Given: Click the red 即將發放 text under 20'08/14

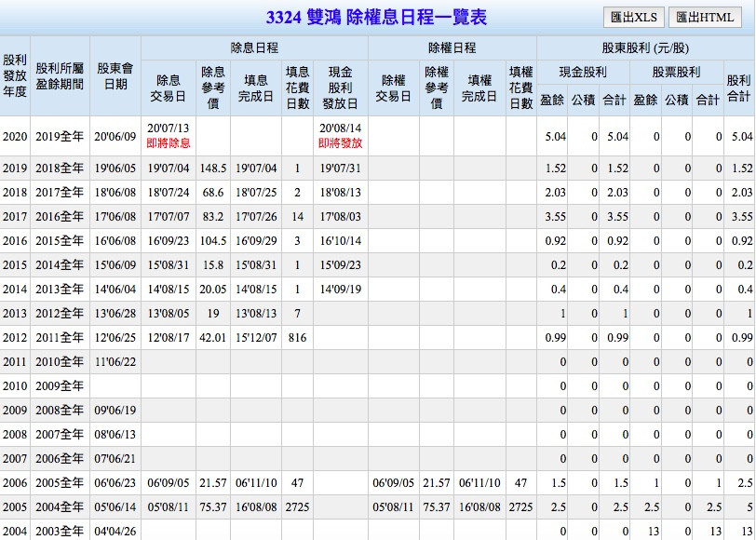Looking at the screenshot, I should point(340,144).
